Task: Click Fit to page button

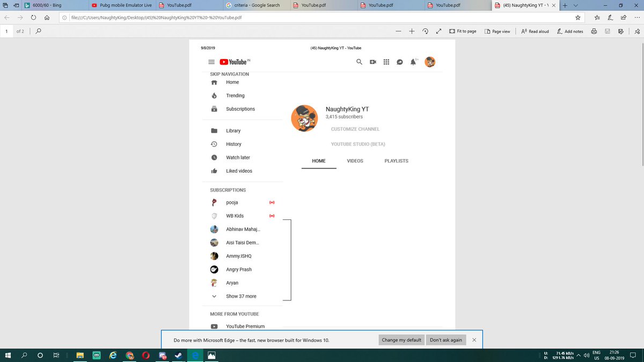Action: click(x=463, y=31)
